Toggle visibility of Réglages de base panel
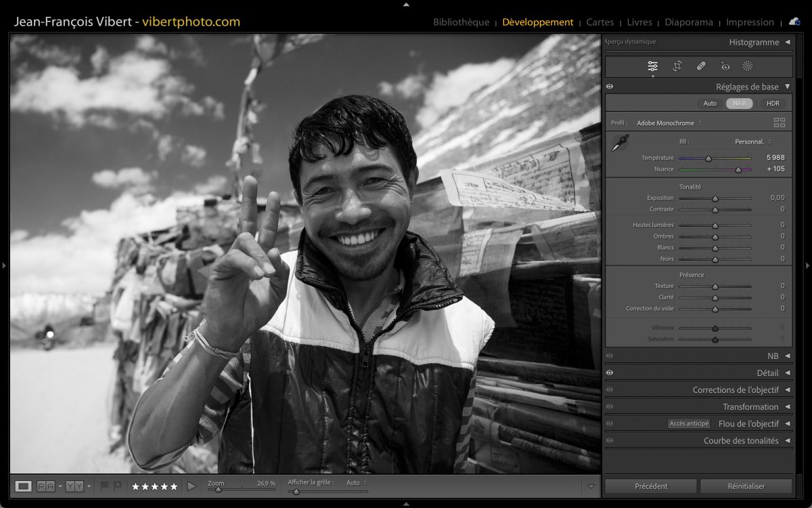The width and height of the screenshot is (812, 508). tap(610, 87)
